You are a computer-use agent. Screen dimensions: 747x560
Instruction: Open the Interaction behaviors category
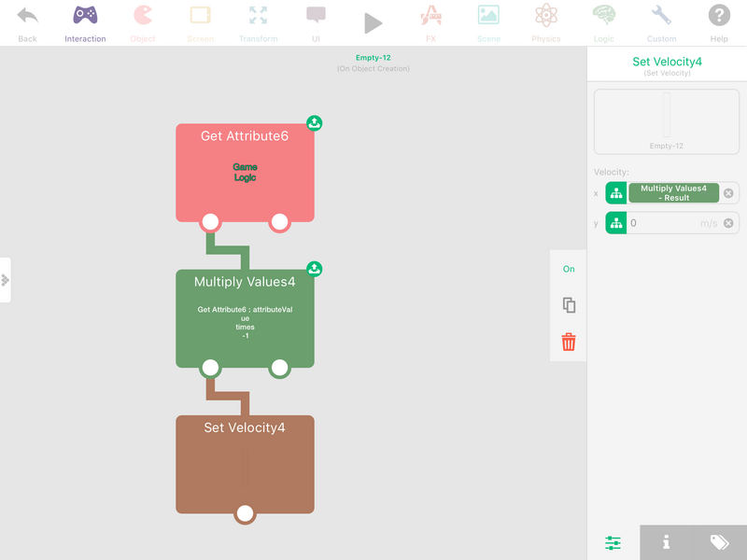click(85, 22)
